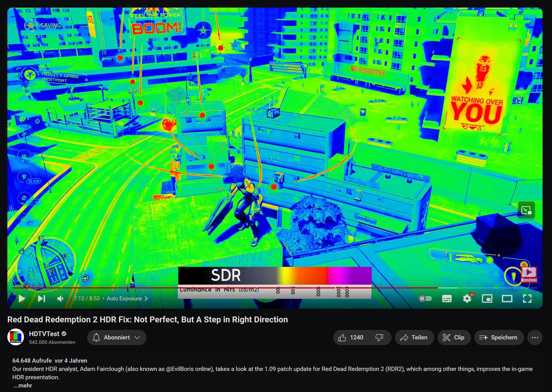Click the SUBSCRIBE watermark in the video
Viewport: 552px width, 392px height.
(x=529, y=275)
